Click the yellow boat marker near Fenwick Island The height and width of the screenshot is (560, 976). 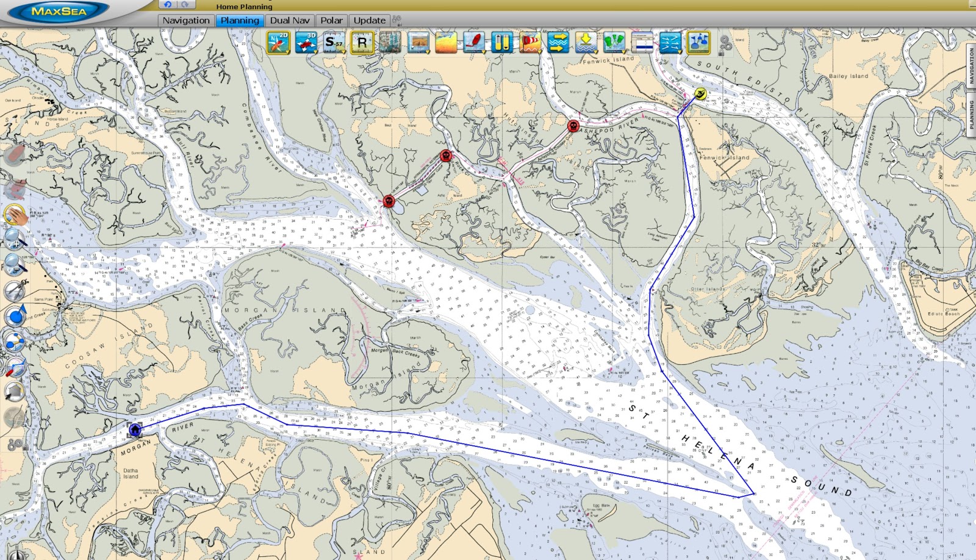[700, 93]
